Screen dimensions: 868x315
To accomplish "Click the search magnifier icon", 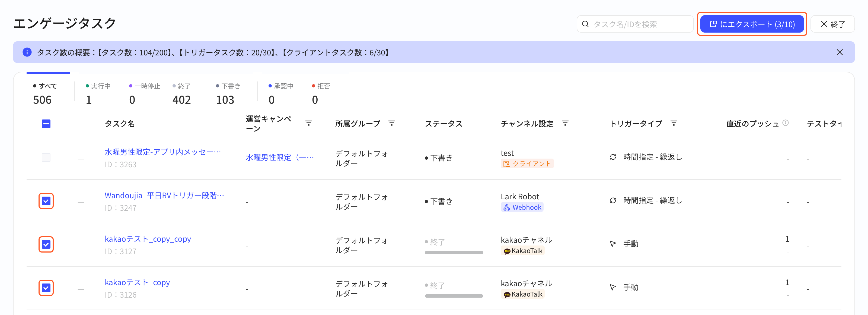I will point(586,24).
